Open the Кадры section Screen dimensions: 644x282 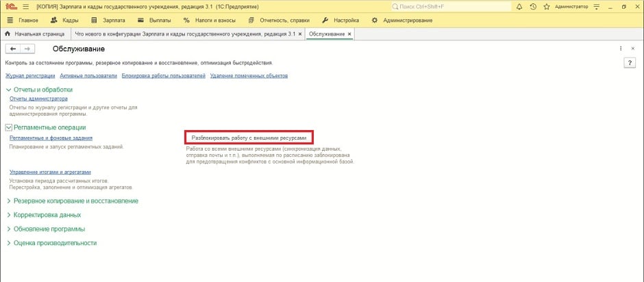[x=64, y=21]
